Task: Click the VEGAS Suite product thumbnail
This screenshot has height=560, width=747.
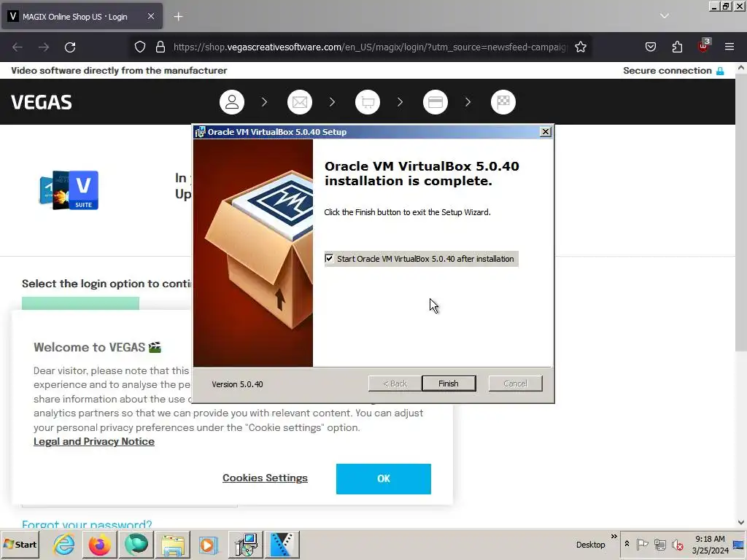Action: [x=69, y=190]
